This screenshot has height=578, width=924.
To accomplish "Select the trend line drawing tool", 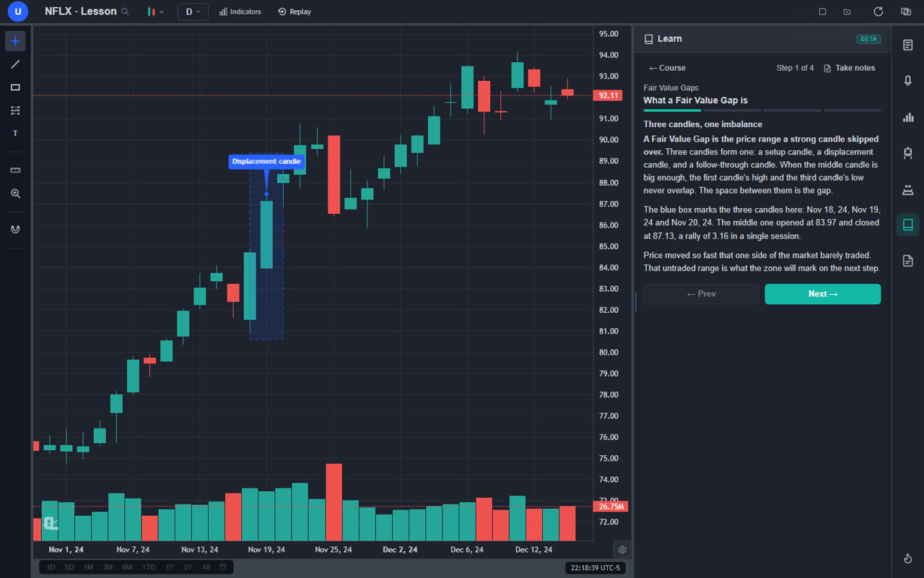I will click(x=16, y=64).
